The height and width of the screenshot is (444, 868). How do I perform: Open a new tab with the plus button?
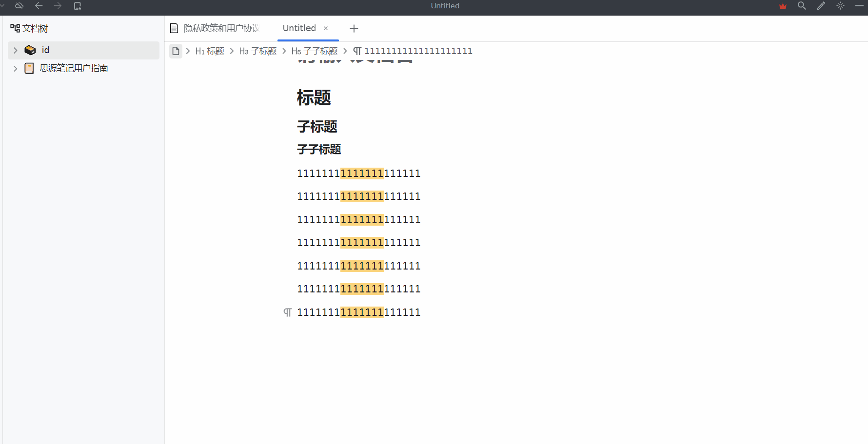[354, 28]
